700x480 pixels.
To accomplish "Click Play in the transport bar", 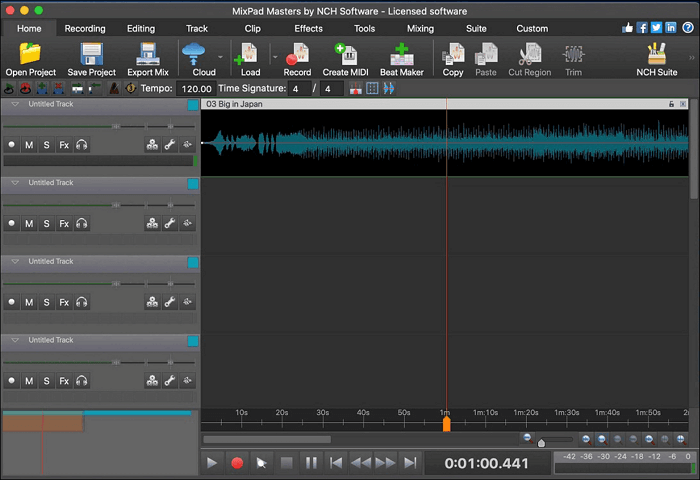I will [x=212, y=463].
